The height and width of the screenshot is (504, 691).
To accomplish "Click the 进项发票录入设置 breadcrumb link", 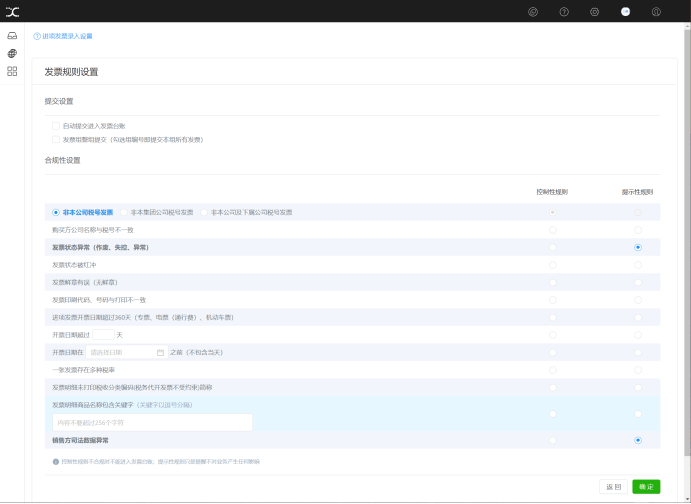I will (67, 36).
